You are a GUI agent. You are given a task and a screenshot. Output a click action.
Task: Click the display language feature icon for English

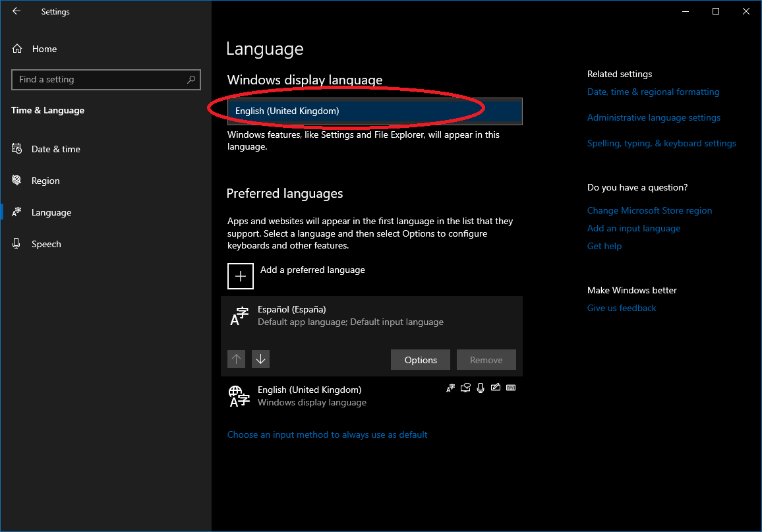coord(450,388)
